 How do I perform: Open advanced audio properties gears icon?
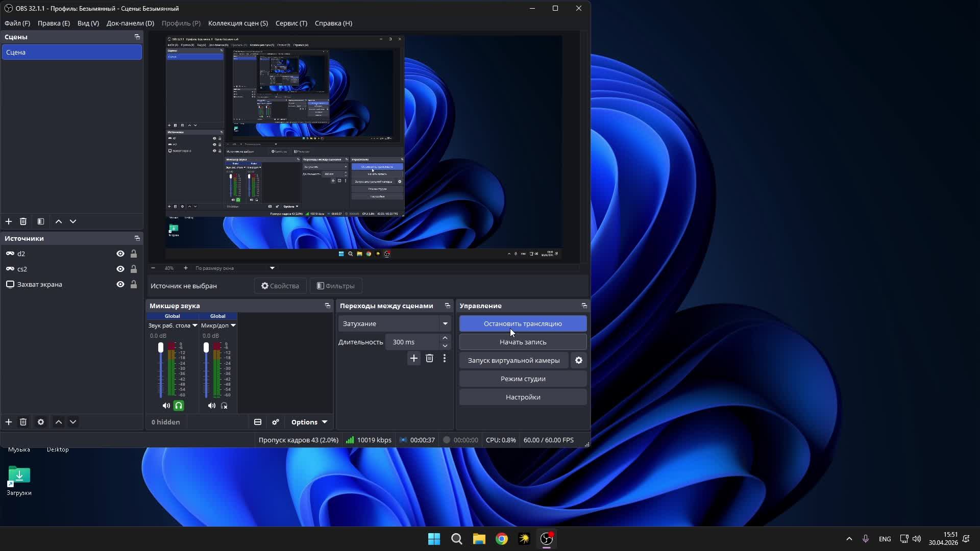(276, 422)
